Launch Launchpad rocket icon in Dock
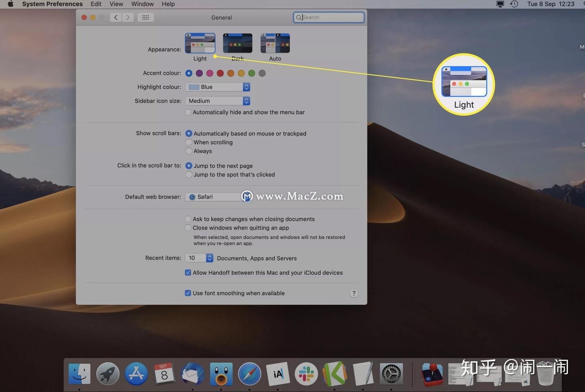 pos(108,374)
